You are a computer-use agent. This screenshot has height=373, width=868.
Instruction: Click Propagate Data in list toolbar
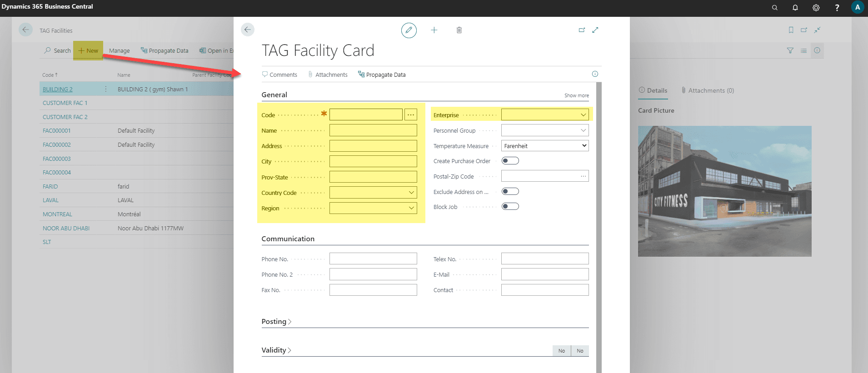click(x=165, y=50)
